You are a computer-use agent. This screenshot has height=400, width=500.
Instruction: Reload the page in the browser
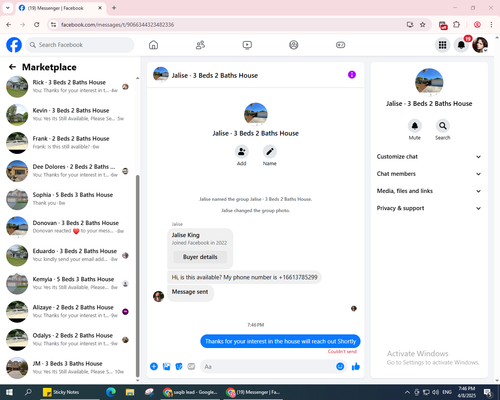click(37, 25)
